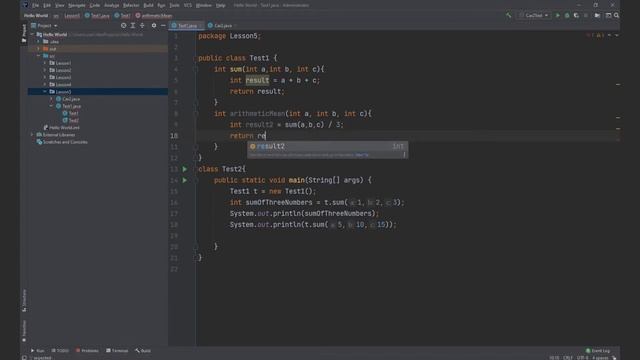The image size is (640, 360).
Task: Click the Run Anything icon beside search
Action: click(x=608, y=16)
